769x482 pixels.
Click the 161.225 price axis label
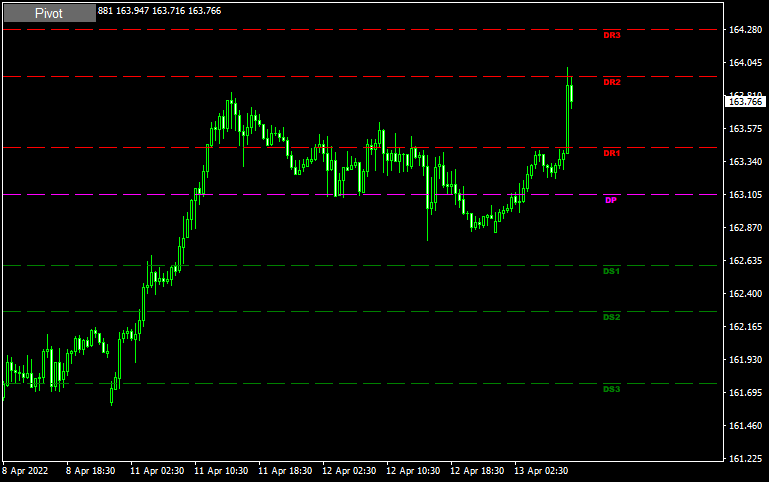745,459
